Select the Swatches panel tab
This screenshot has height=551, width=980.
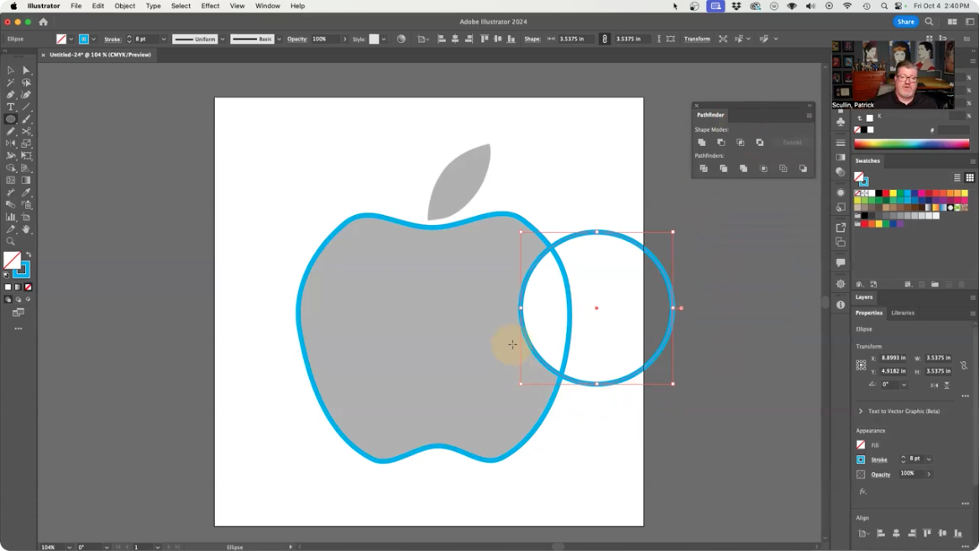pyautogui.click(x=867, y=160)
